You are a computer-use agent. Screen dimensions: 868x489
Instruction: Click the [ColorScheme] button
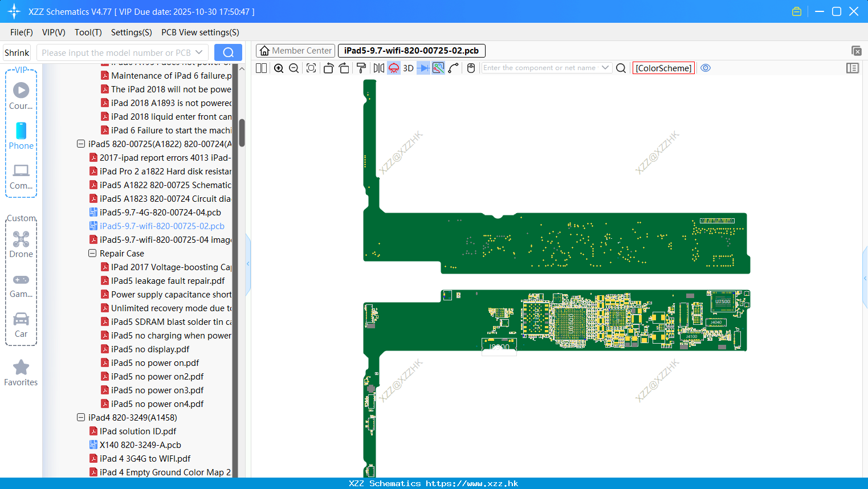pos(663,68)
